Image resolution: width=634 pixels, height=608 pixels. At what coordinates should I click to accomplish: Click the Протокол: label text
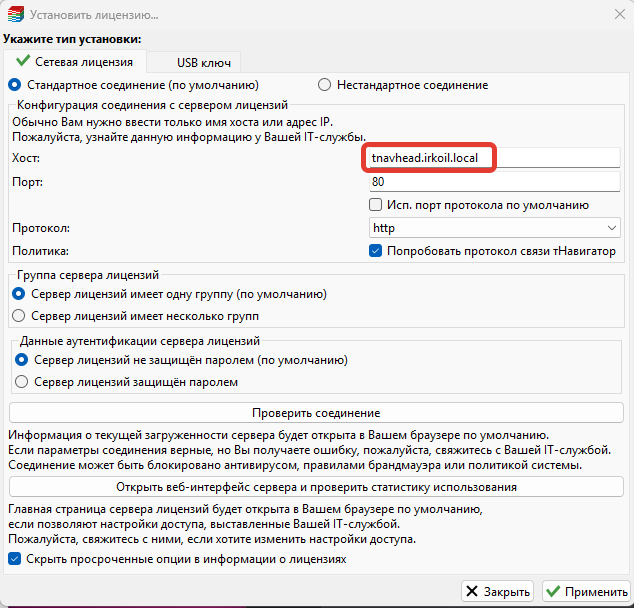tap(41, 228)
